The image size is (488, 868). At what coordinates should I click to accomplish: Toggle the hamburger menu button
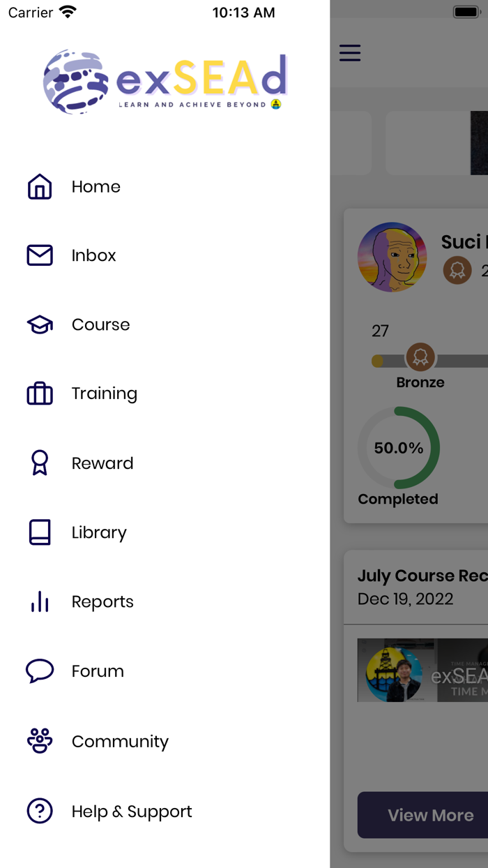350,53
